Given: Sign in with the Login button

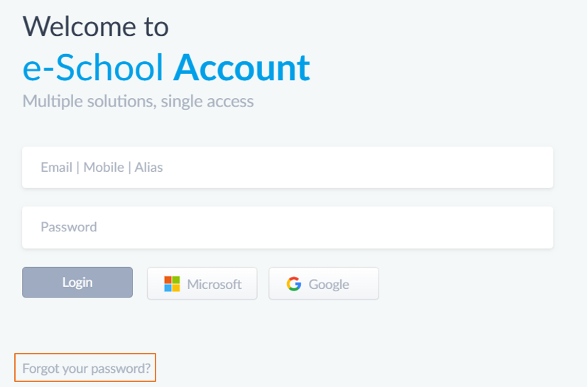Looking at the screenshot, I should click(x=77, y=283).
